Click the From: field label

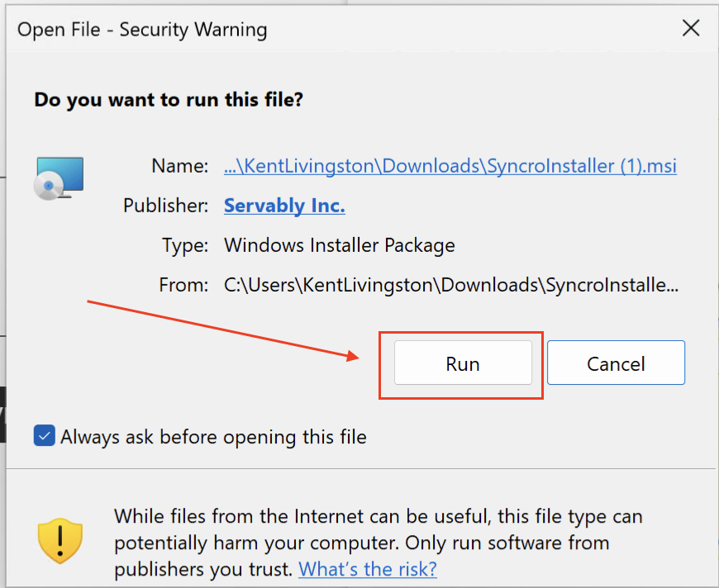pos(183,285)
